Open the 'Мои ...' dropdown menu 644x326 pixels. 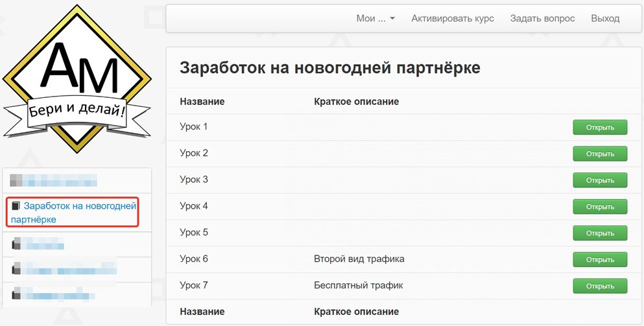375,18
